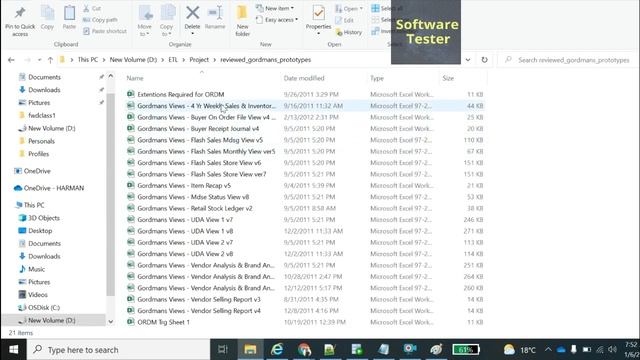Sort by Name column header
Image resolution: width=640 pixels, height=360 pixels.
tap(135, 78)
